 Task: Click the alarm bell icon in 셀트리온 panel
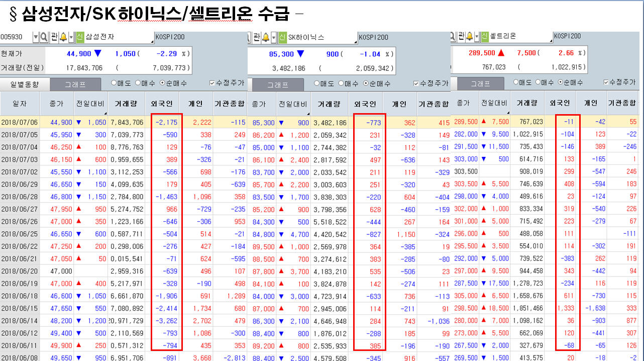pos(469,36)
